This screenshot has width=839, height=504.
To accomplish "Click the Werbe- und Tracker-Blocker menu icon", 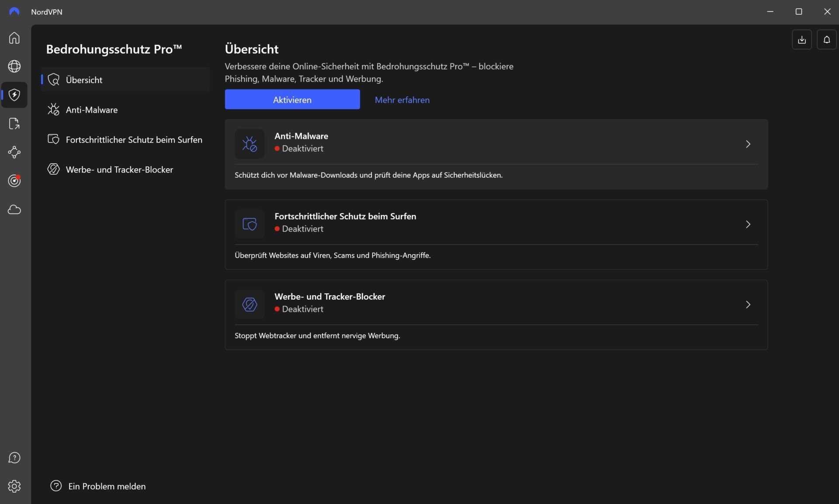I will pos(54,169).
